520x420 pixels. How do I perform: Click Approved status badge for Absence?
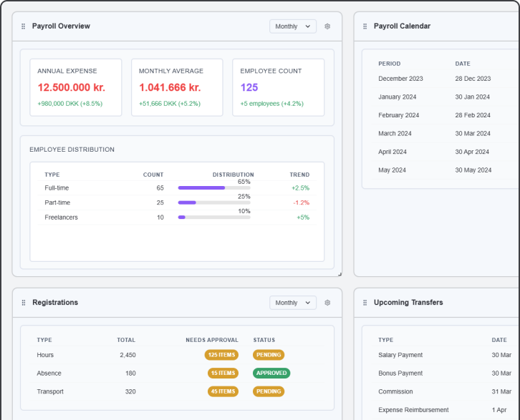(271, 373)
